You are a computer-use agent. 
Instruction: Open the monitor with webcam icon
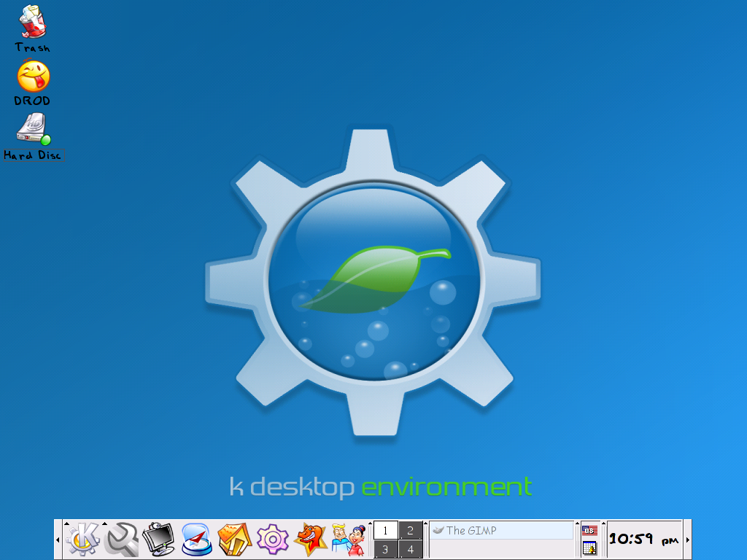(158, 540)
